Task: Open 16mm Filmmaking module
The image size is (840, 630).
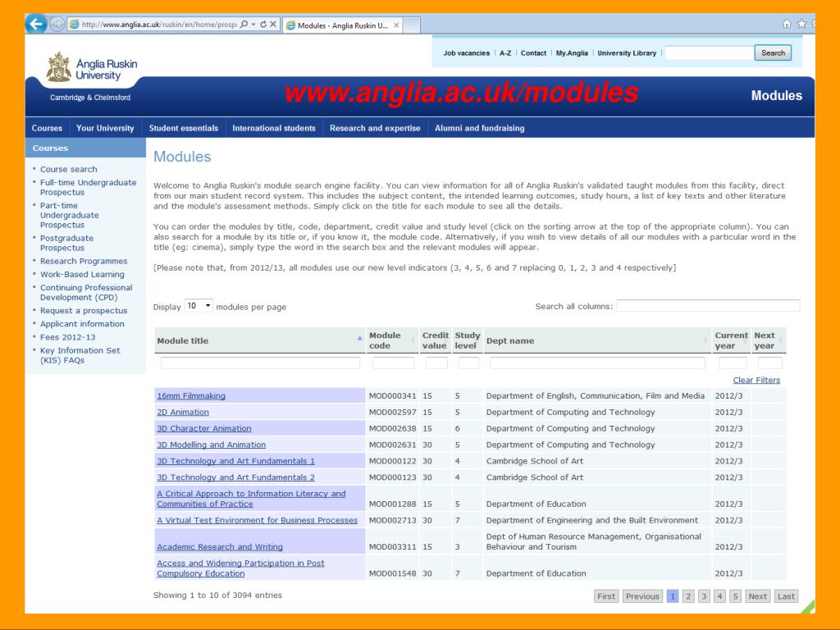Action: coord(190,396)
